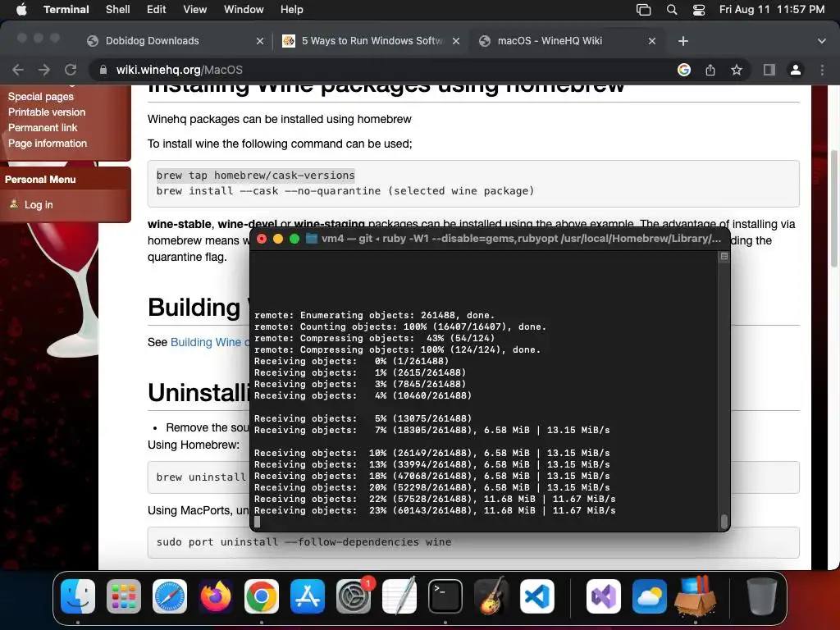Share this page from address bar
Screen dimensions: 840x630
pos(710,70)
